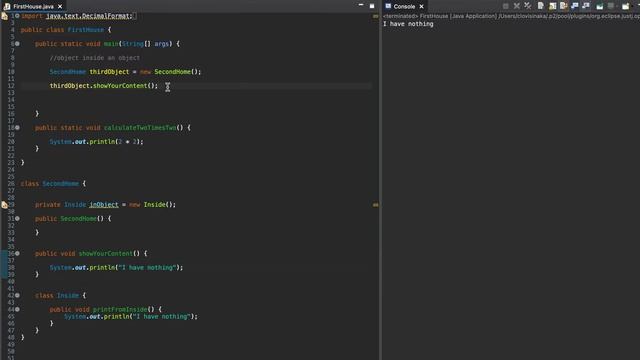Click 'calculateTwoTimesTwo' method name
Image resolution: width=640 pixels, height=360 pixels.
(x=140, y=128)
